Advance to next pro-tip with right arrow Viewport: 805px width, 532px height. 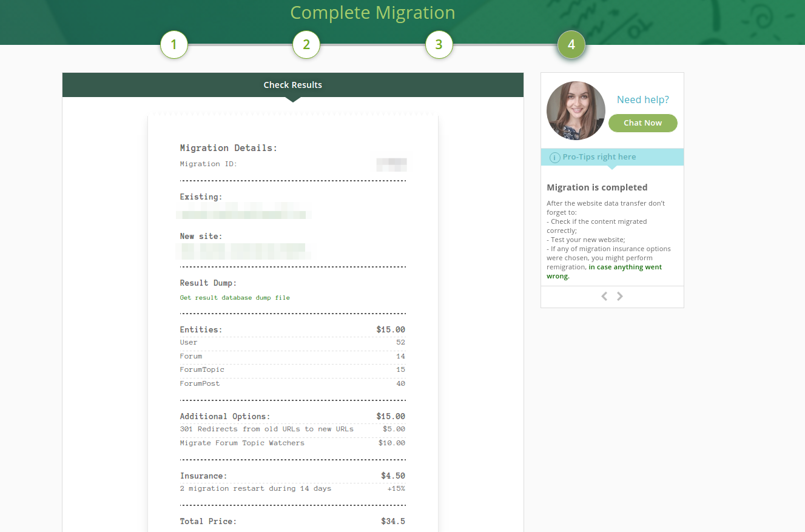[620, 296]
